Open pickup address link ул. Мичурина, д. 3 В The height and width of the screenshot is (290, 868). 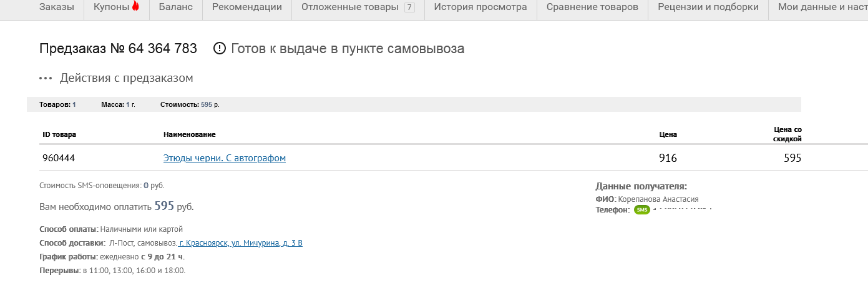240,243
